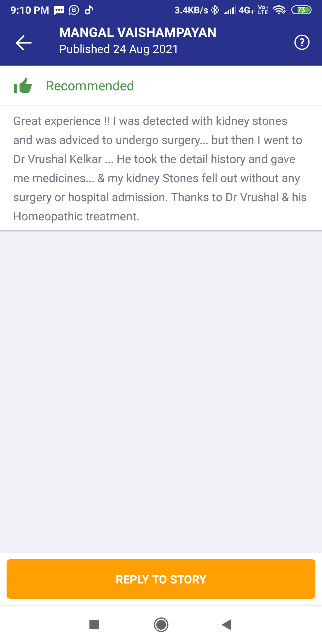Tap the battery indicator showing 73

click(x=301, y=10)
